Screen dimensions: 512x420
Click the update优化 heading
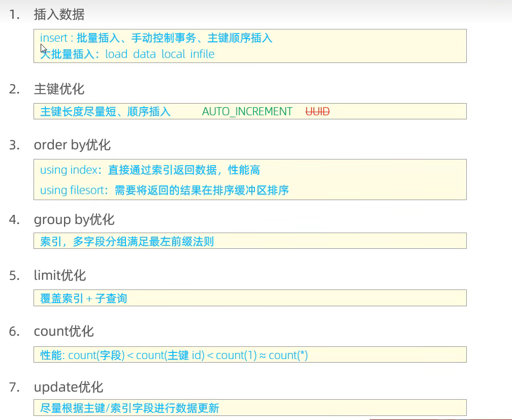pyautogui.click(x=69, y=387)
